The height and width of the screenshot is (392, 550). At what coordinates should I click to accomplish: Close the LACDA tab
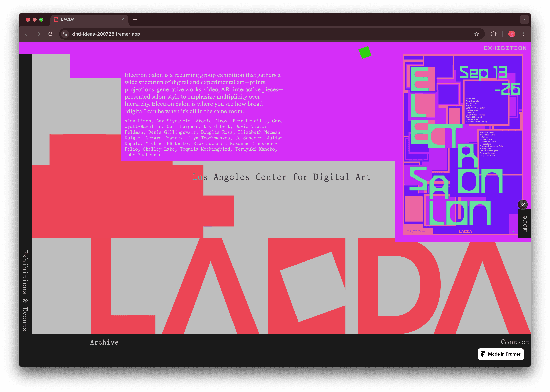click(123, 19)
